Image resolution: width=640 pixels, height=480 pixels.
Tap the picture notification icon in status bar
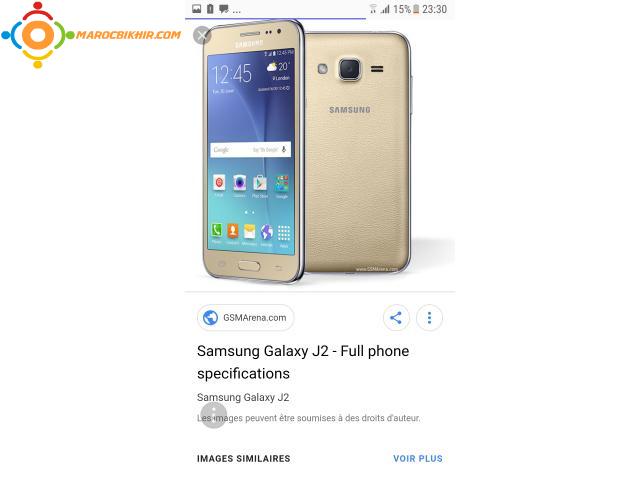coord(197,9)
